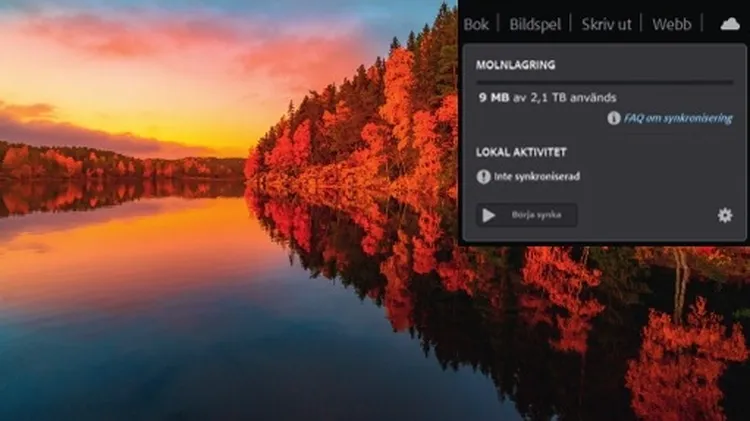Click the LOKAL AKTIVITET section heading
Viewport: 750px width, 421px height.
click(521, 152)
